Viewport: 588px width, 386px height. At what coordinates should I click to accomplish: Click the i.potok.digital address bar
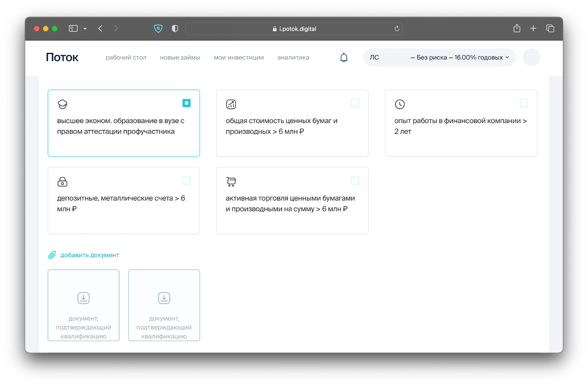coord(294,29)
